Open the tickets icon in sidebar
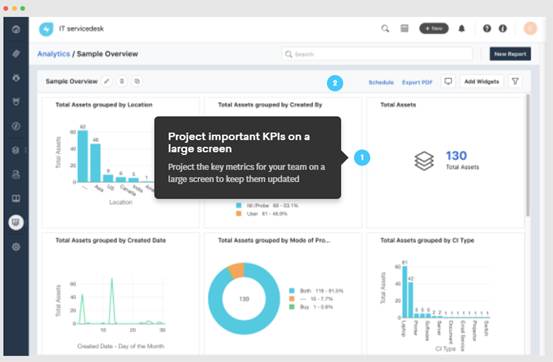 16,54
